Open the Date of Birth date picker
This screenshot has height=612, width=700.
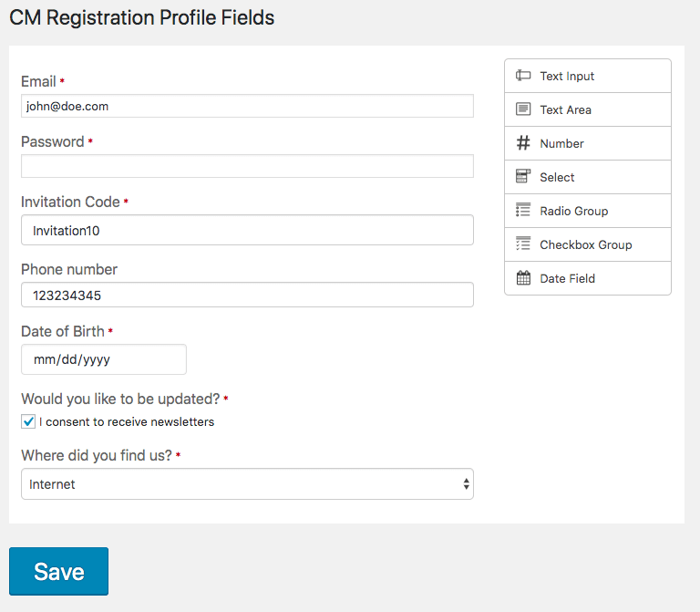[x=104, y=359]
